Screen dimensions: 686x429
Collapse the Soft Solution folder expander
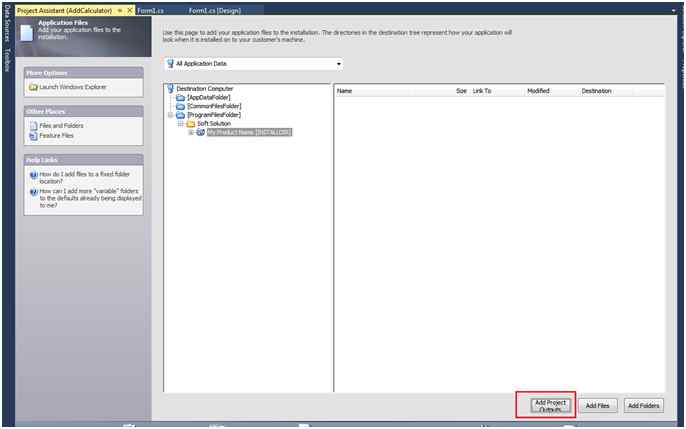point(180,124)
